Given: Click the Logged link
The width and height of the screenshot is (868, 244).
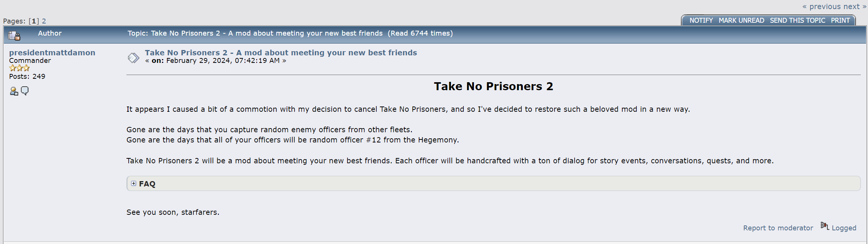Looking at the screenshot, I should click(x=844, y=228).
